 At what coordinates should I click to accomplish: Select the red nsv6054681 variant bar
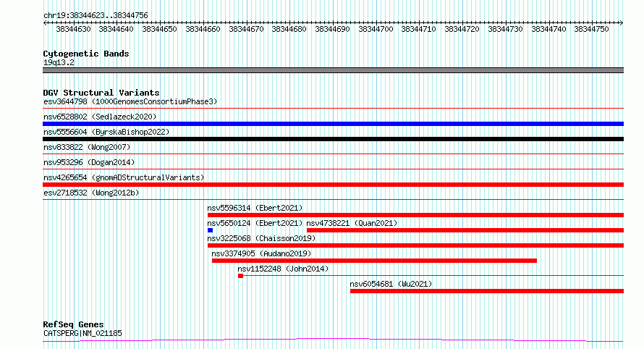click(x=487, y=291)
